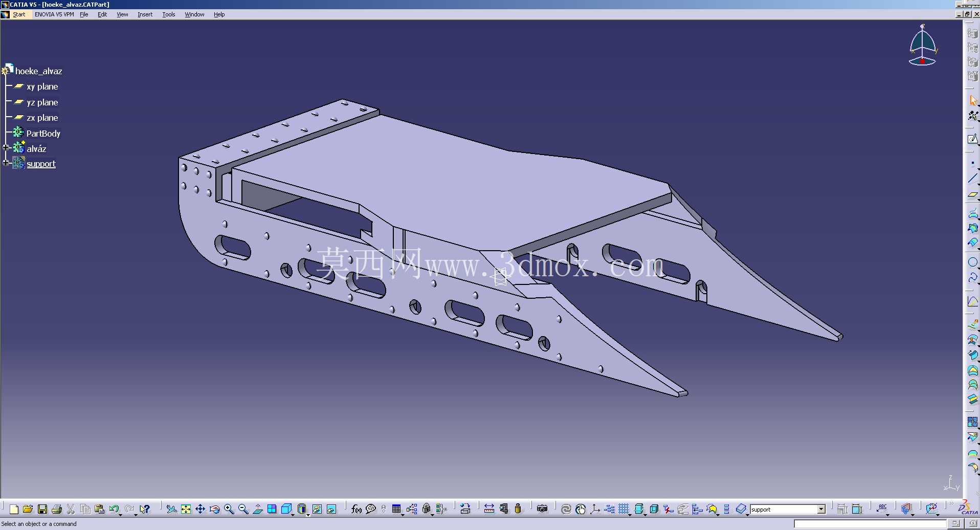
Task: Click the Axis System icon
Action: point(595,509)
